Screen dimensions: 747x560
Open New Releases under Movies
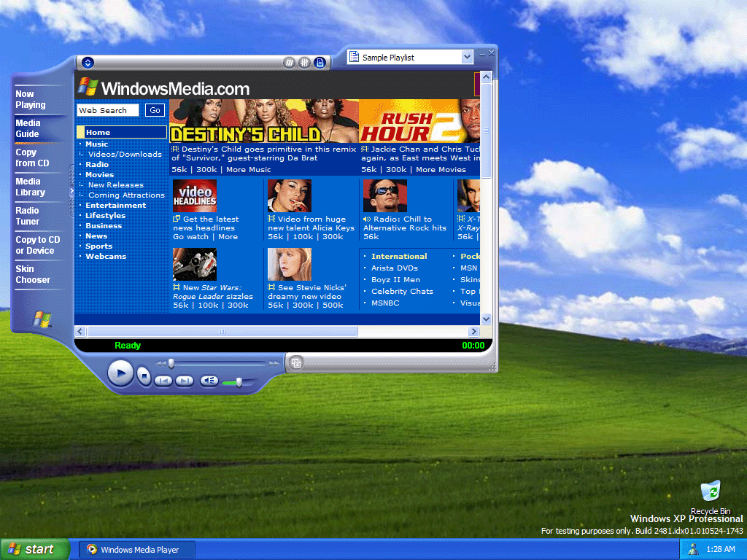(x=116, y=184)
